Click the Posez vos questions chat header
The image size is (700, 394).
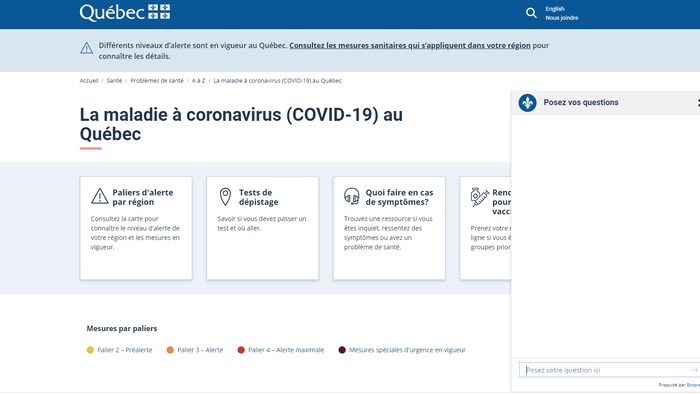[581, 102]
